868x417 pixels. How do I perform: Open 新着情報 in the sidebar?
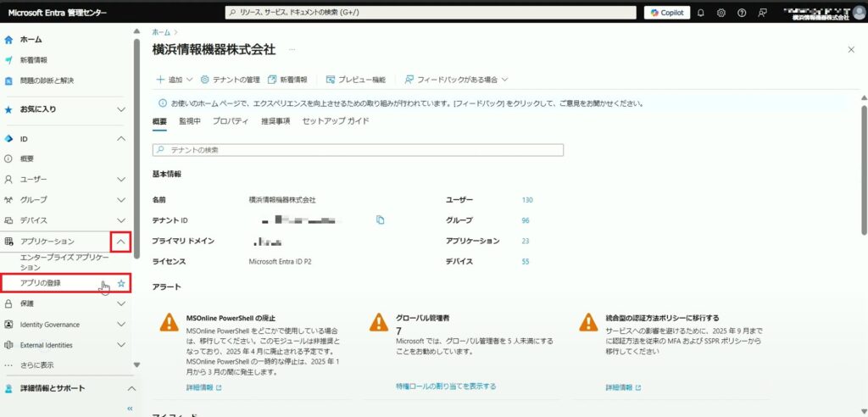coord(34,60)
